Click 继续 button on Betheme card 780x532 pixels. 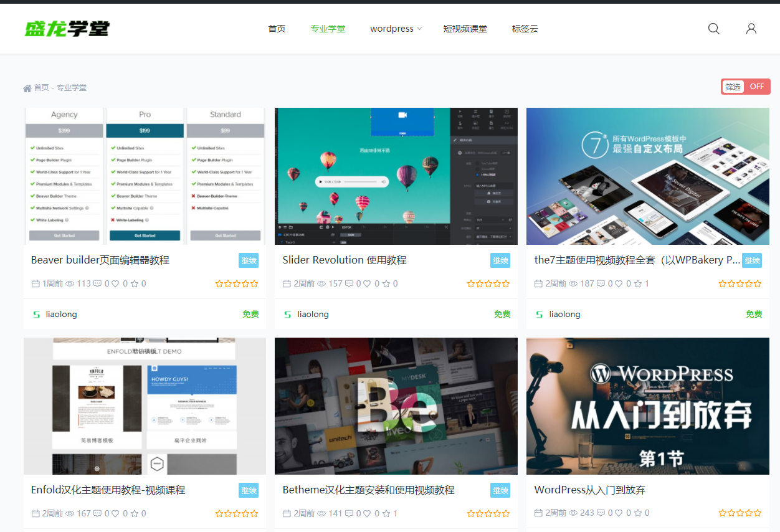500,490
